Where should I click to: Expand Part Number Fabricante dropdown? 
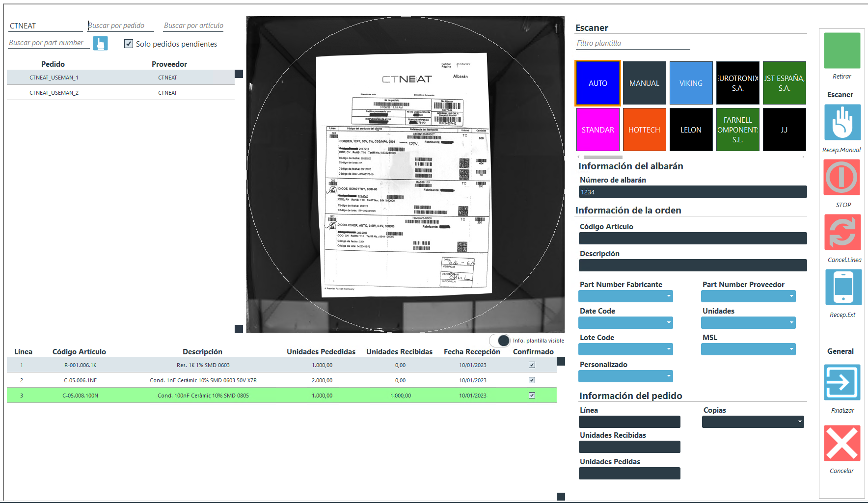669,296
